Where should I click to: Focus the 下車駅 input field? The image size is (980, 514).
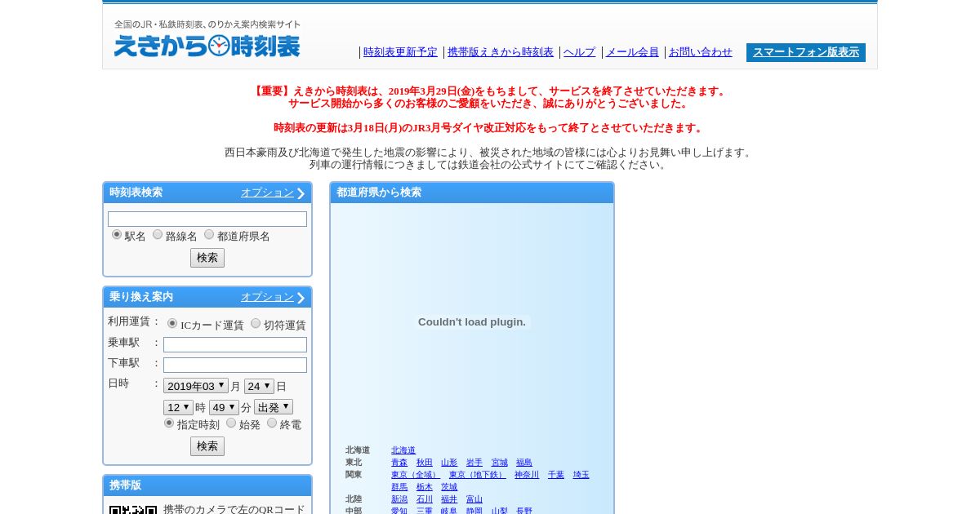[x=235, y=365]
